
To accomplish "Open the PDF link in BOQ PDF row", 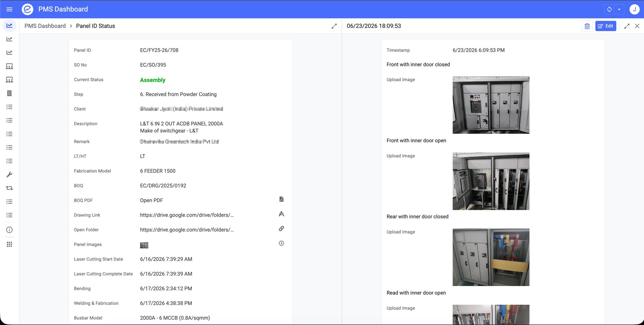I will (151, 201).
